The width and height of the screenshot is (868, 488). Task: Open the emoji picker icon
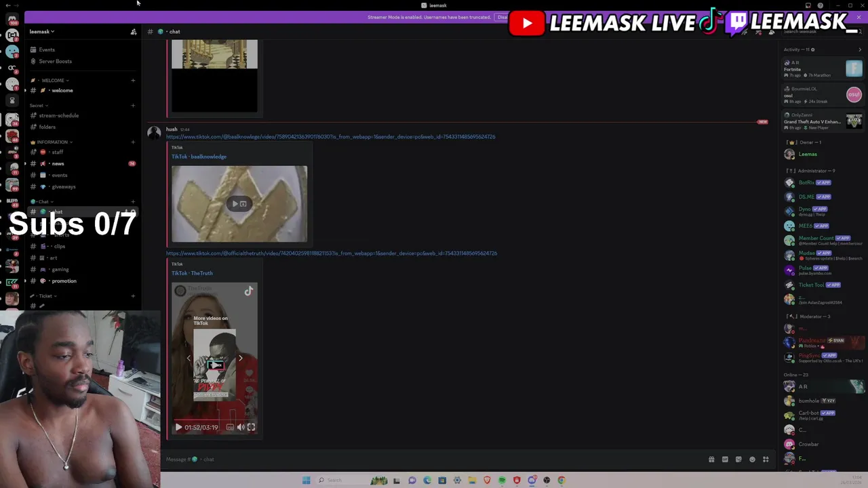click(x=752, y=460)
